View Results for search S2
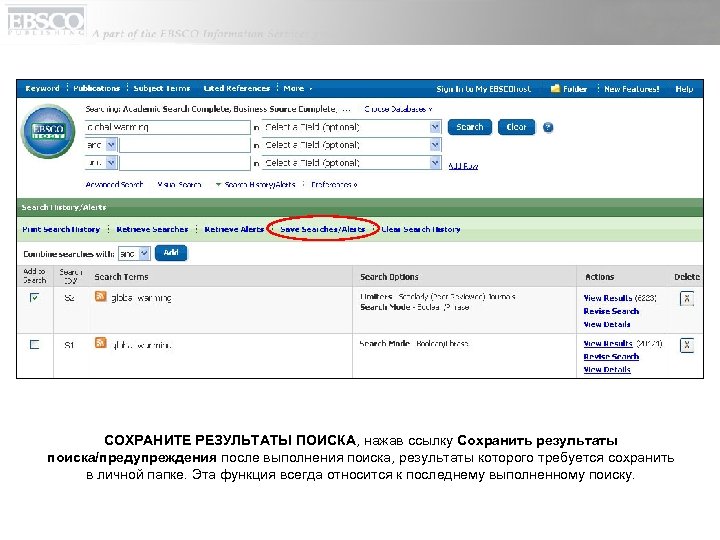720x540 pixels. tap(608, 298)
